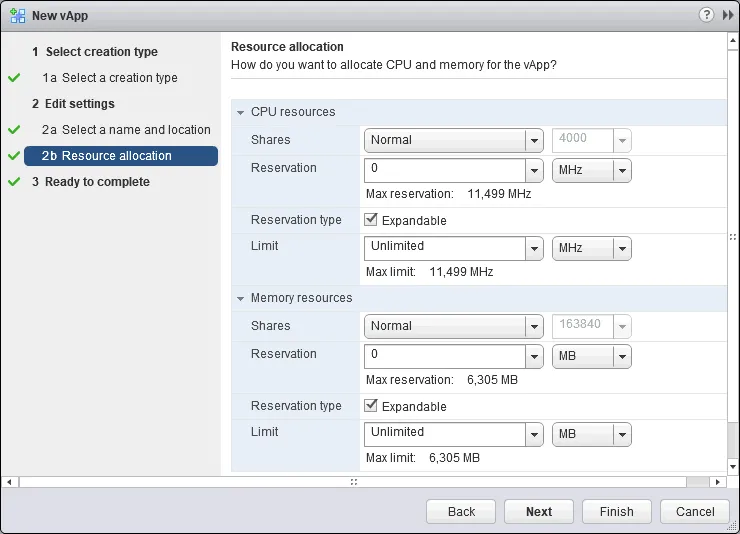Collapse the CPU resources section
The image size is (740, 534).
tap(241, 112)
